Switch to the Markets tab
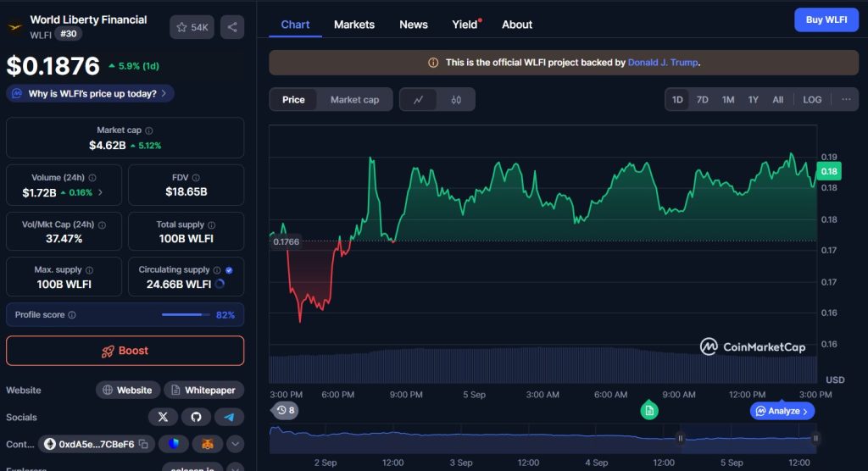Image resolution: width=868 pixels, height=471 pixels. (354, 25)
